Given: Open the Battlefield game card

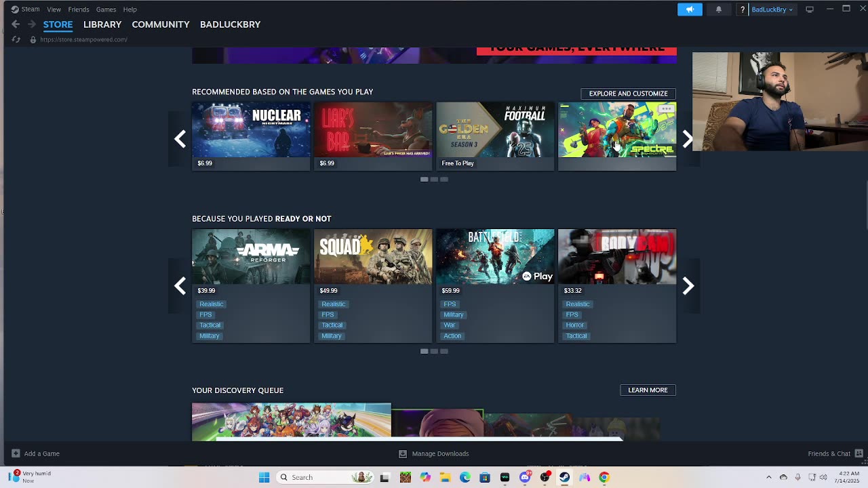Looking at the screenshot, I should click(x=495, y=286).
